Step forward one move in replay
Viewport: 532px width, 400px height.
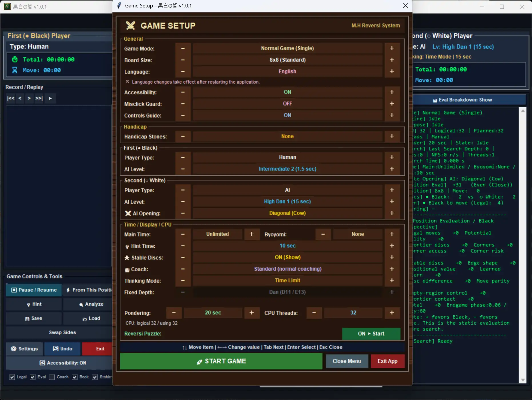29,98
